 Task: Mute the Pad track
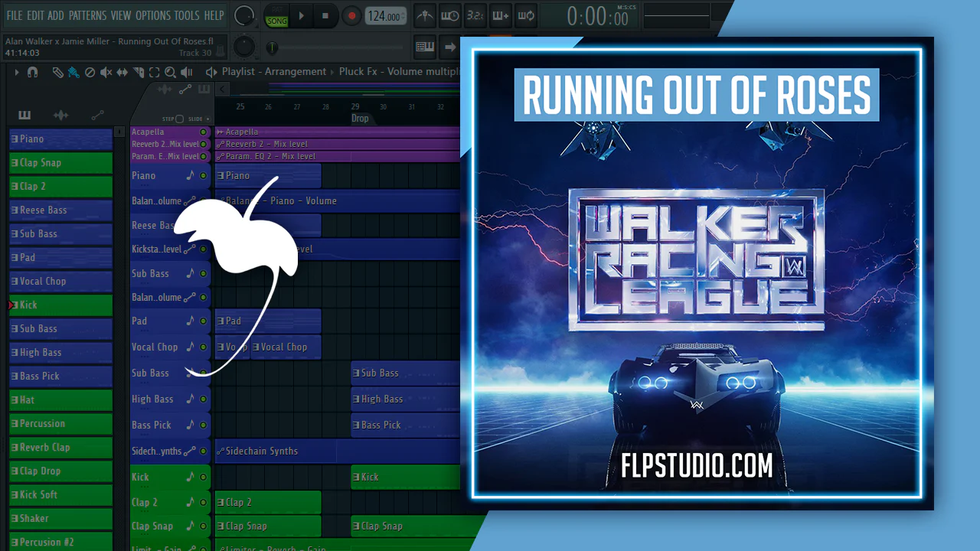(203, 321)
